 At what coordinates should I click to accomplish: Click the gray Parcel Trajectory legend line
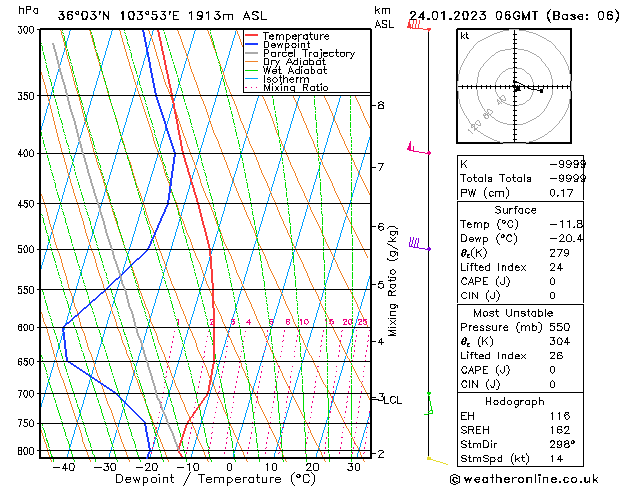pyautogui.click(x=251, y=53)
